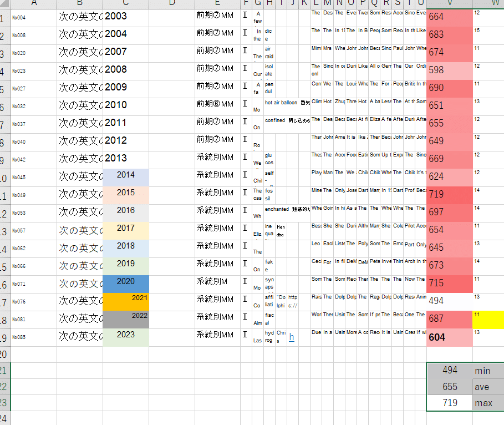Viewport: 504px width, 425px height.
Task: Click the No032 cell
Action: (34, 107)
